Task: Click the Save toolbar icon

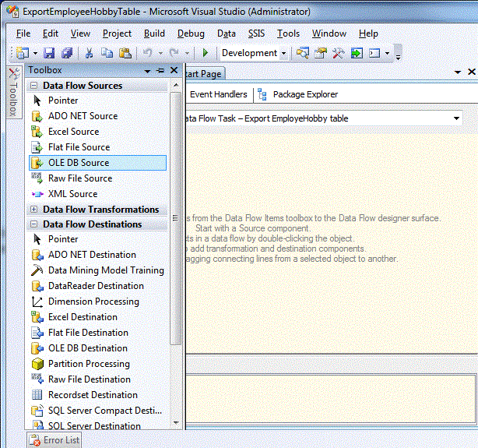Action: [49, 53]
